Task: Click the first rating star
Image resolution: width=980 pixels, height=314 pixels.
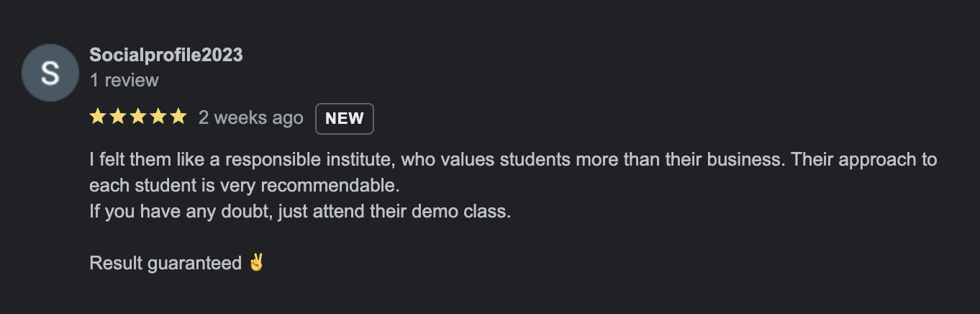Action: tap(97, 117)
